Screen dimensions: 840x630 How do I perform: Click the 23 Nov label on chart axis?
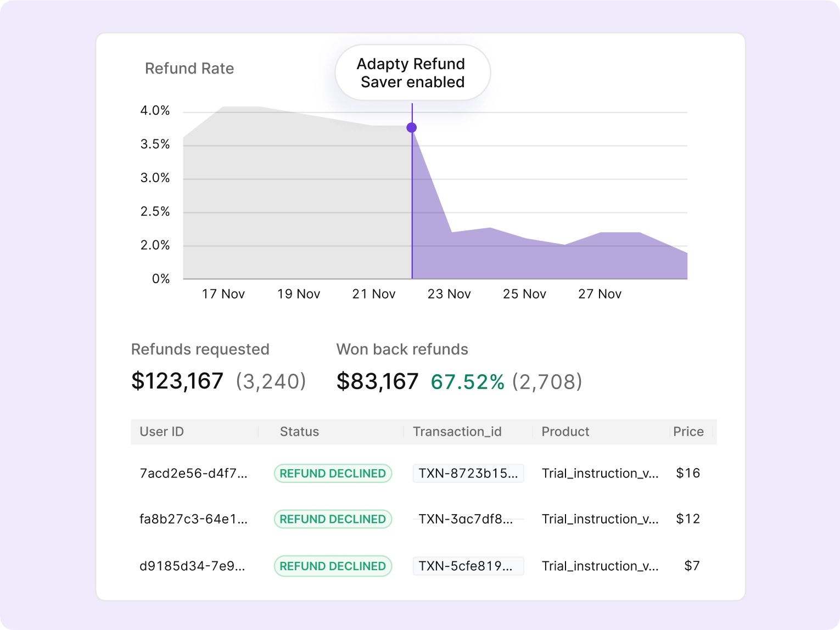[x=449, y=294]
